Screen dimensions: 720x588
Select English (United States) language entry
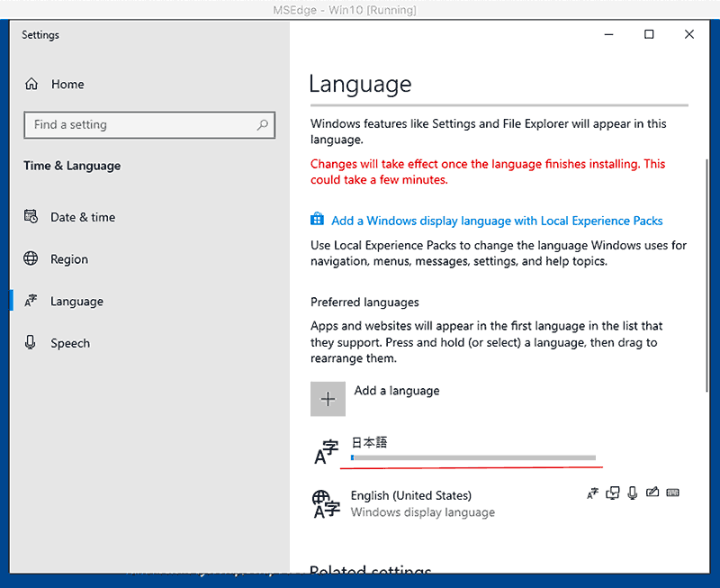[x=410, y=495]
